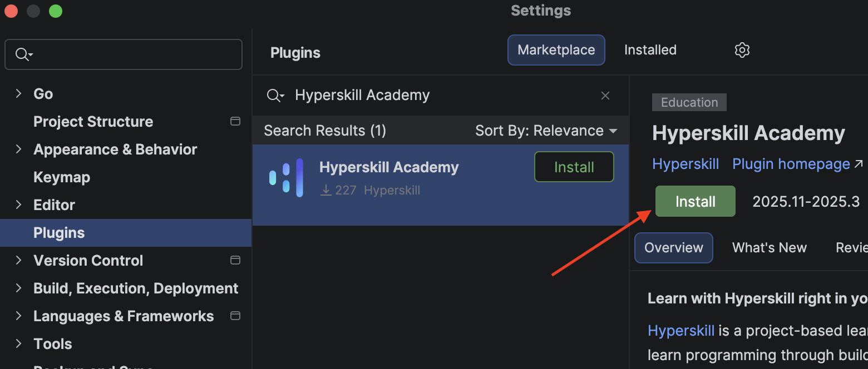Open the 2025.11-2025.3 version dropdown
The height and width of the screenshot is (369, 868).
pyautogui.click(x=806, y=201)
